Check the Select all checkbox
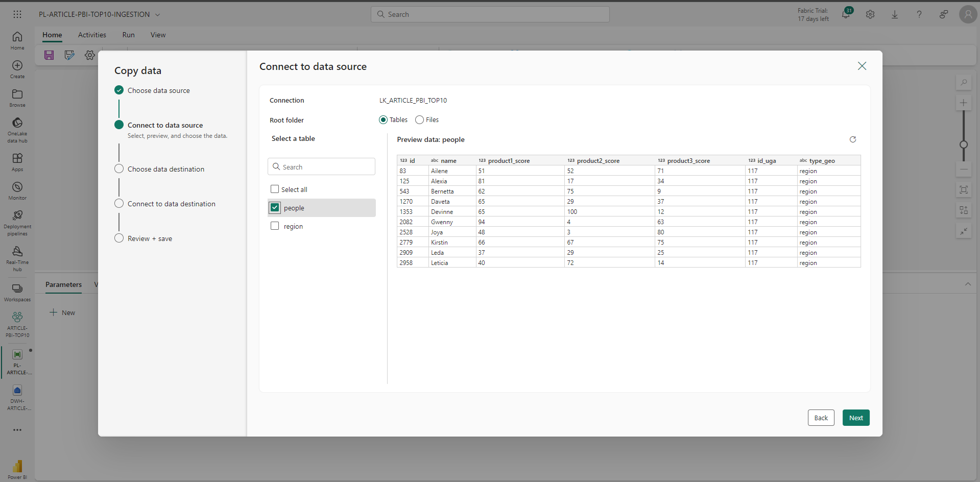Viewport: 980px width, 482px height. [275, 189]
